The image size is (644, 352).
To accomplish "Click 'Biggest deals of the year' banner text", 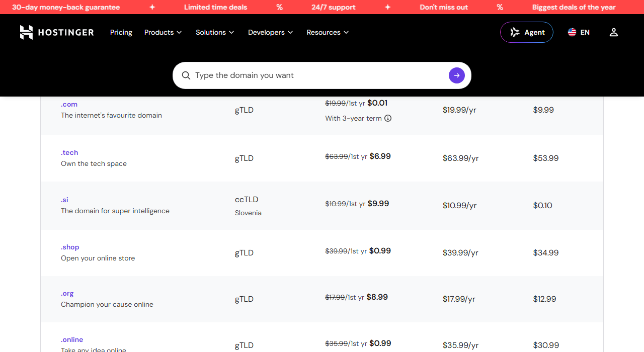I will (574, 7).
